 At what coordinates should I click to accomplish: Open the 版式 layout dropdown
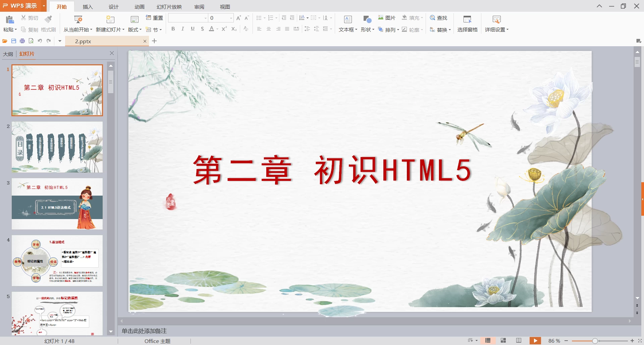point(135,29)
